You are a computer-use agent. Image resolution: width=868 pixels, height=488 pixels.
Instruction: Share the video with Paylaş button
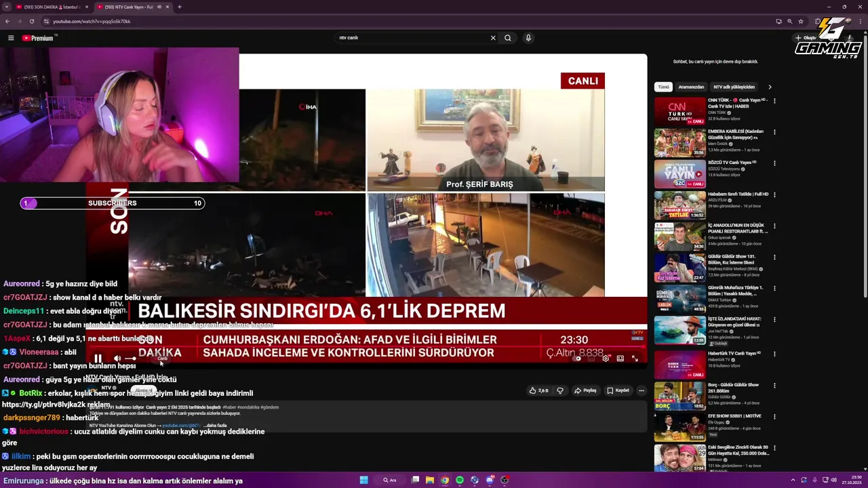585,390
